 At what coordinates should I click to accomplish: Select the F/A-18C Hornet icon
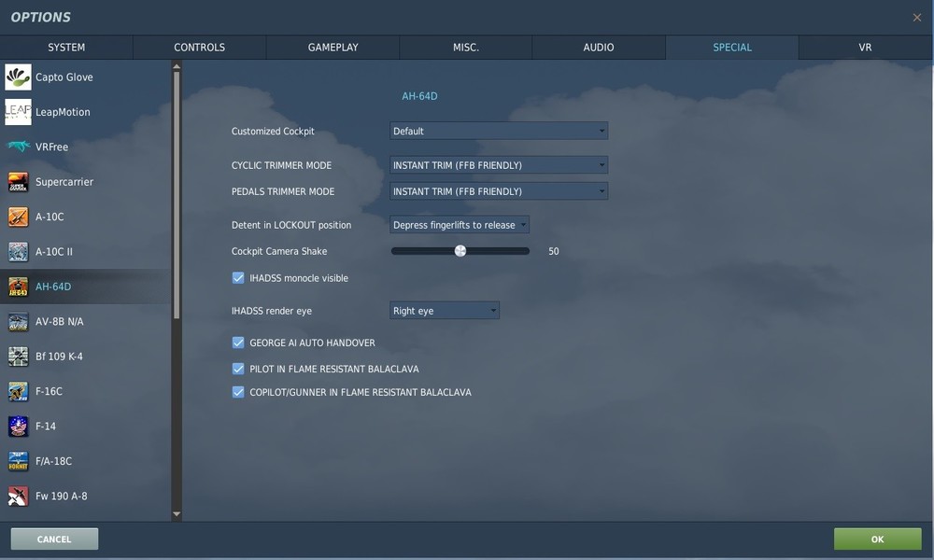click(18, 461)
